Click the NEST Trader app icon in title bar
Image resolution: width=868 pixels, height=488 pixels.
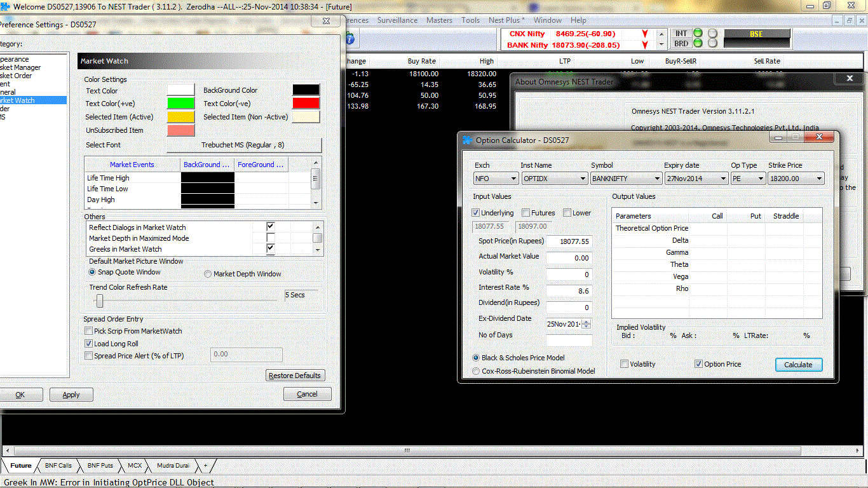pyautogui.click(x=6, y=6)
